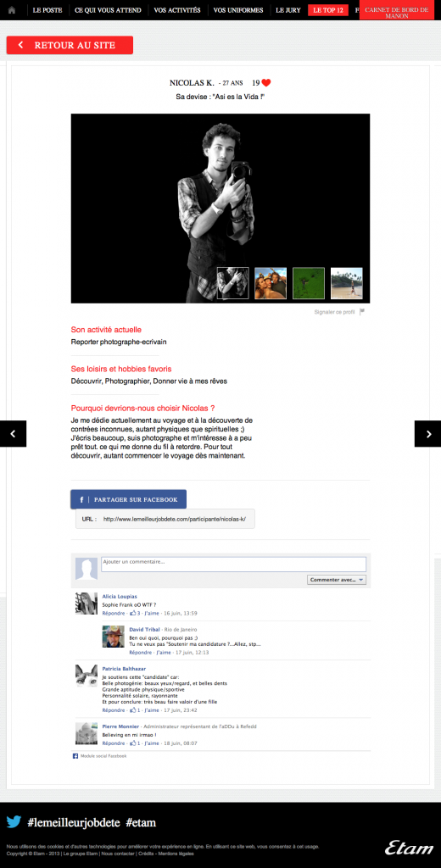Viewport: 441px width, 868px height.
Task: Open the "Le Top 12" tab
Action: click(x=328, y=10)
